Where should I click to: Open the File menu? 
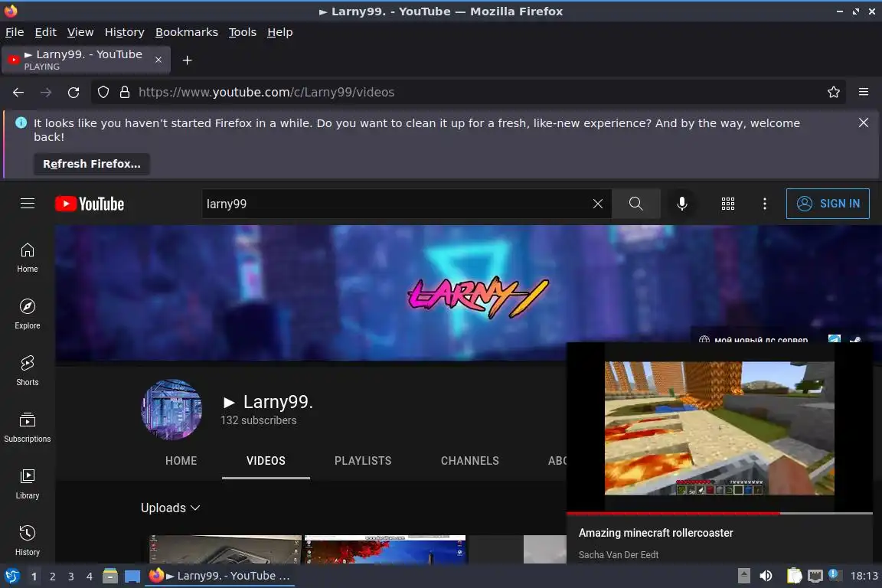[x=15, y=32]
